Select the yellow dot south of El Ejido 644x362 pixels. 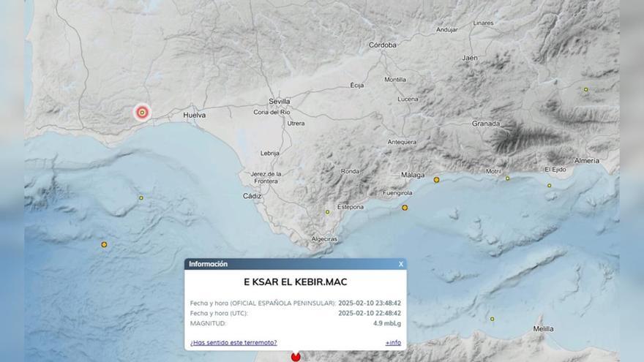point(550,186)
